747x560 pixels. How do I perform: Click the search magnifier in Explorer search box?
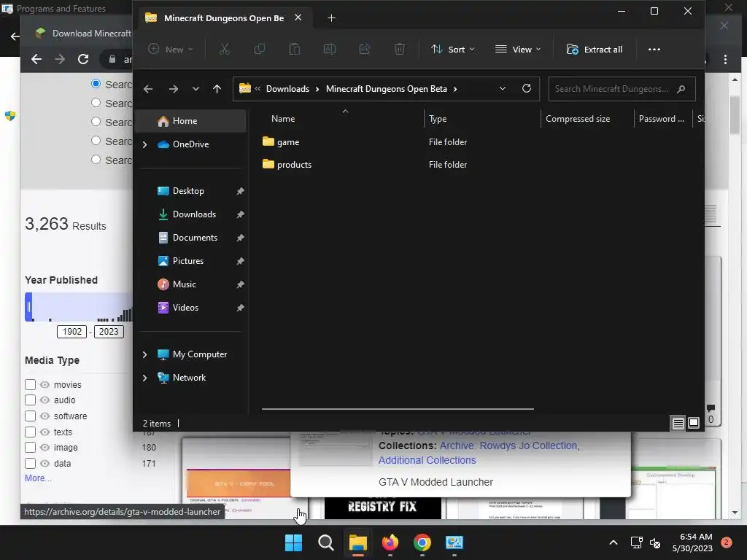click(681, 89)
